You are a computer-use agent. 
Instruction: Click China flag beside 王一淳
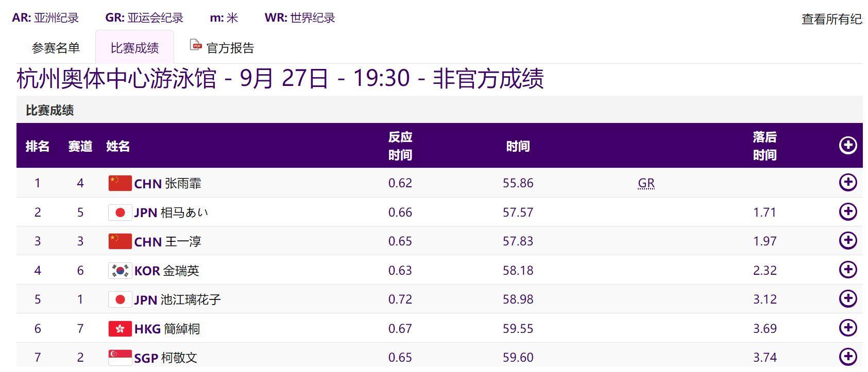pyautogui.click(x=120, y=241)
